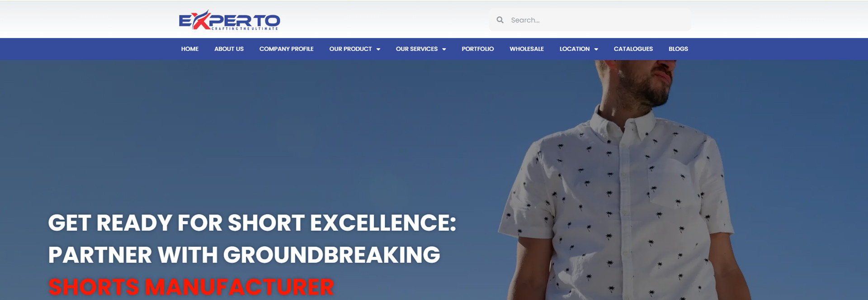
Task: Click the Partner With Groundbreaking text line
Action: pos(244,255)
